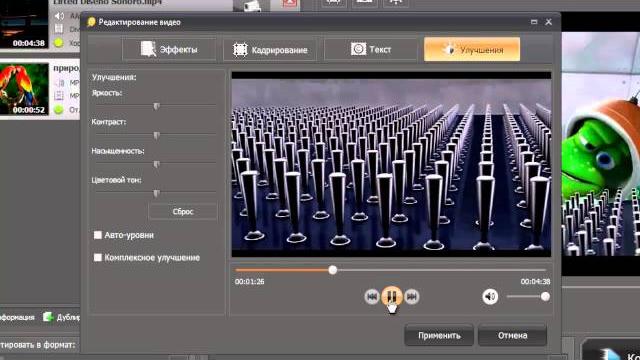The width and height of the screenshot is (640, 360).
Task: Select the parrot video thumbnail in the file list
Action: pyautogui.click(x=24, y=89)
